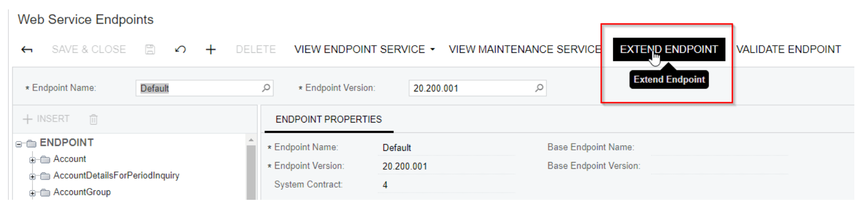Viewport: 868px width, 221px height.
Task: Switch to Endpoint Properties tab
Action: 329,119
